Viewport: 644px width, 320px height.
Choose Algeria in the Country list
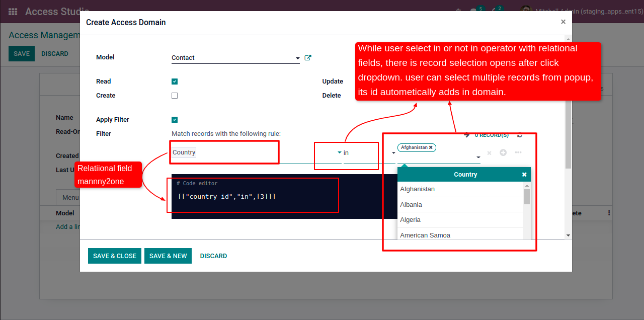coord(410,220)
